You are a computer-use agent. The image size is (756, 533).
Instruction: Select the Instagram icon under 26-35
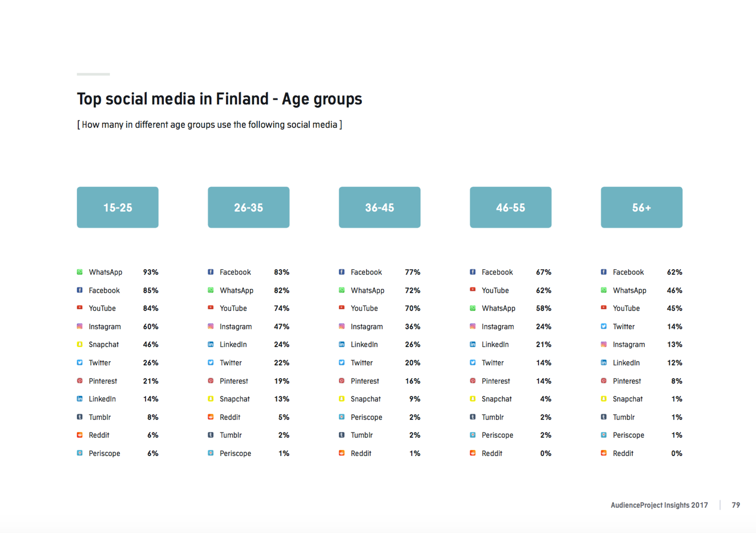(x=211, y=326)
